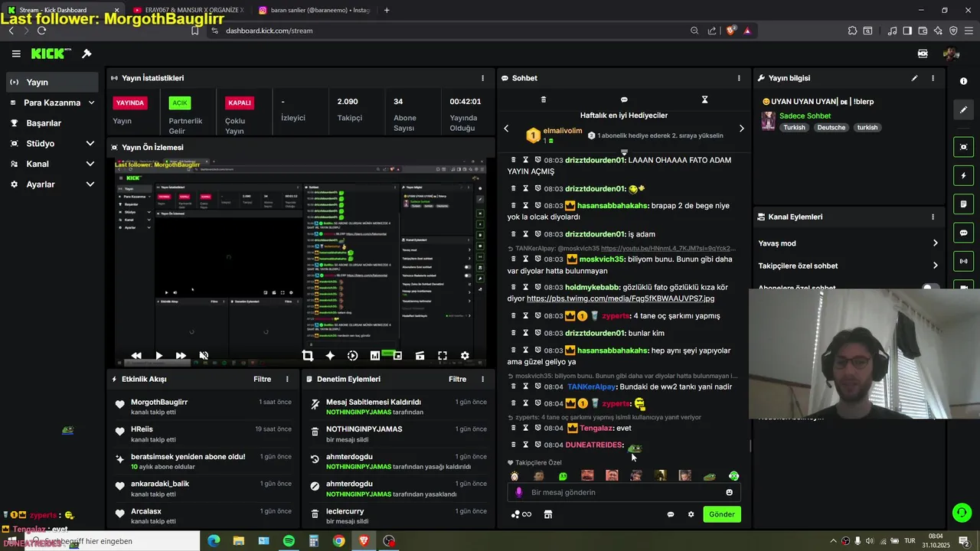980x551 pixels.
Task: Collapse the gifters leaderboard with the handle
Action: coord(624,152)
